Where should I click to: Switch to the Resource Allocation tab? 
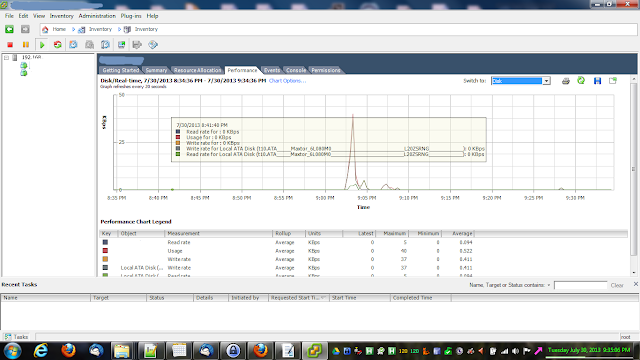(x=198, y=70)
